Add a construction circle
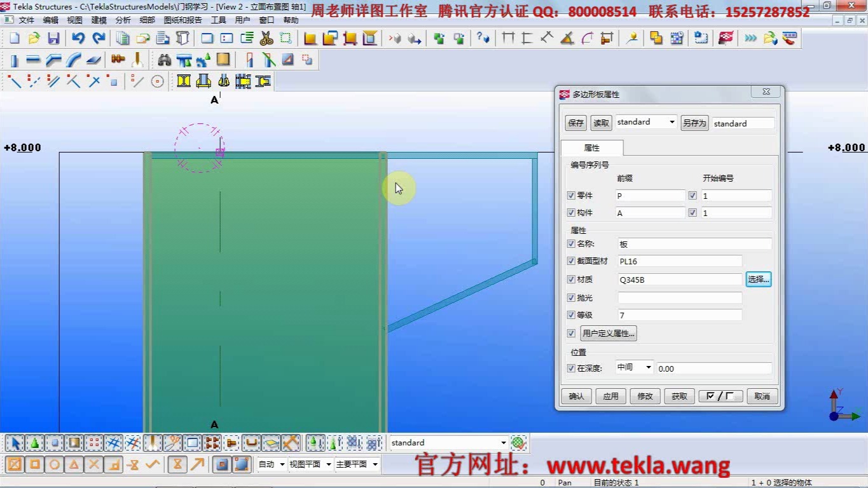 pos(157,81)
